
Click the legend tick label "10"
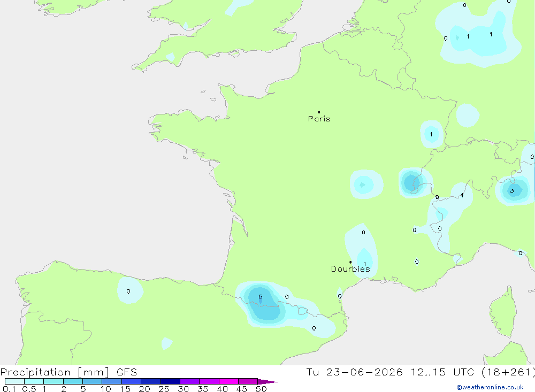(x=106, y=389)
